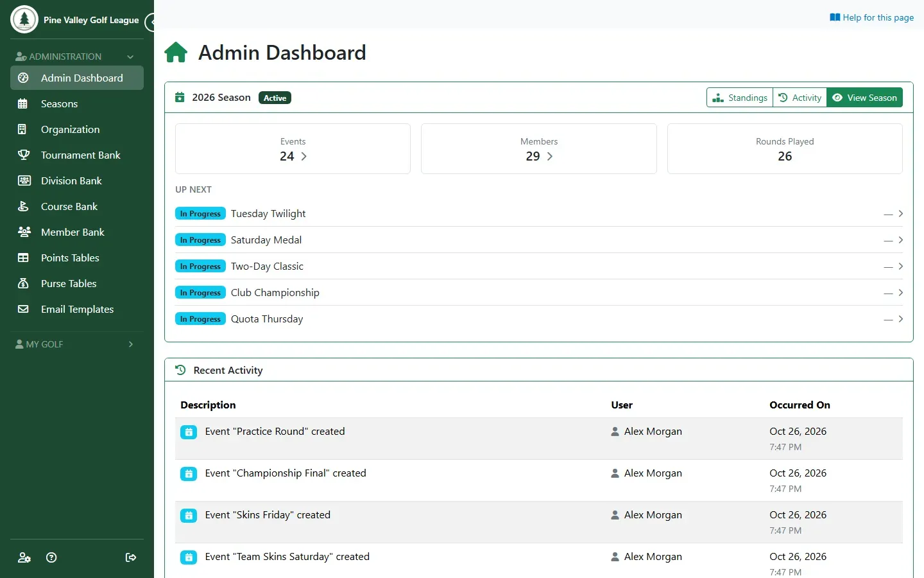Screen dimensions: 924x578
Task: Click the Active season badge
Action: point(275,98)
